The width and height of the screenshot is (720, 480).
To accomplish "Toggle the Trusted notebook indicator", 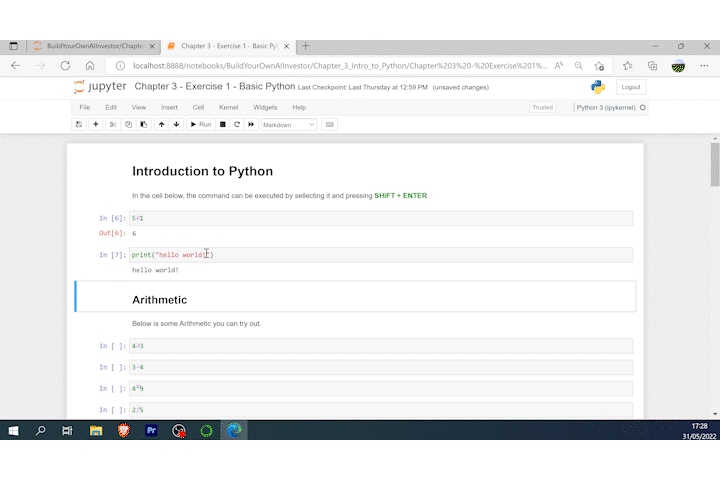I will [x=542, y=107].
